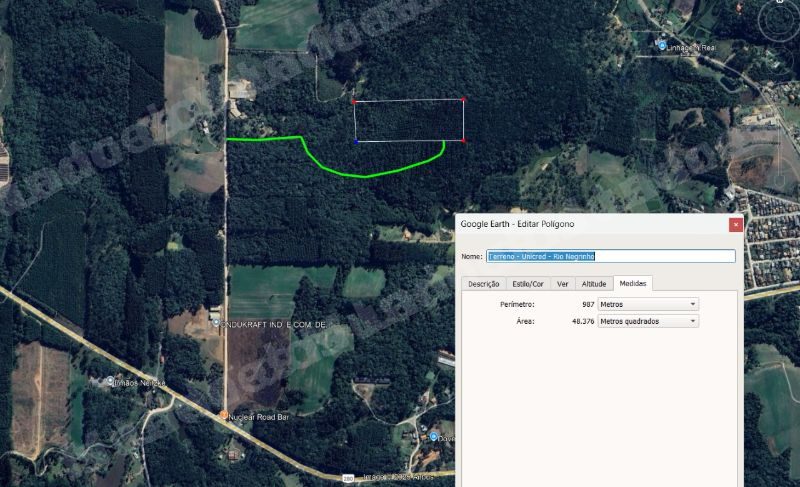Click the Nome field with Terreno - Unicred

[611, 257]
